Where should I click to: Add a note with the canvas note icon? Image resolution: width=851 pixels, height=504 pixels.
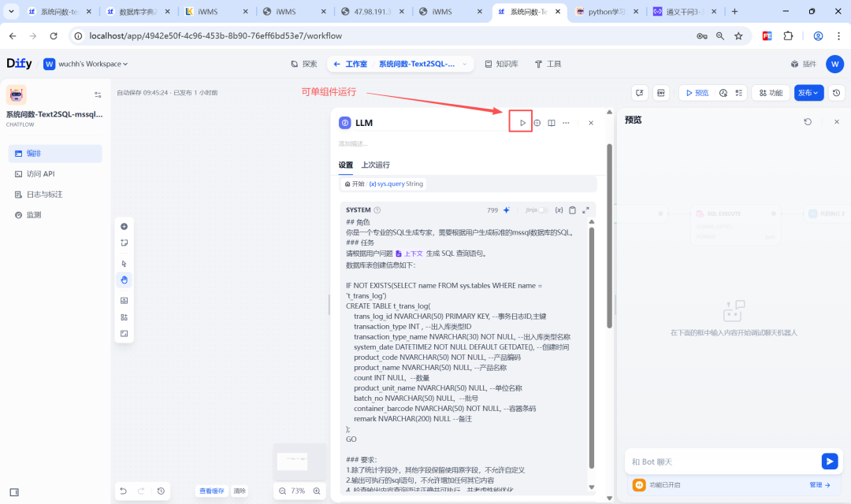click(x=124, y=243)
